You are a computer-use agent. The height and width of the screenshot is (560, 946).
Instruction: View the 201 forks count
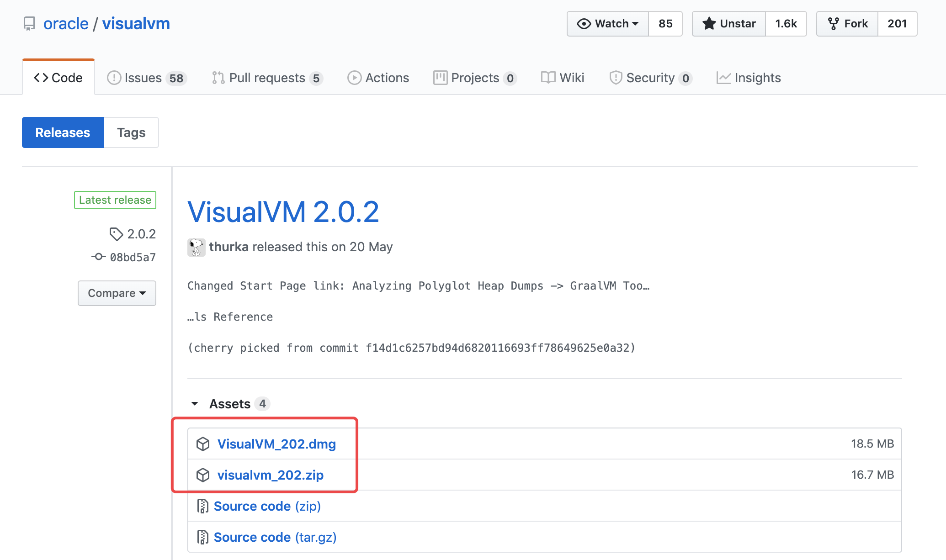point(897,24)
